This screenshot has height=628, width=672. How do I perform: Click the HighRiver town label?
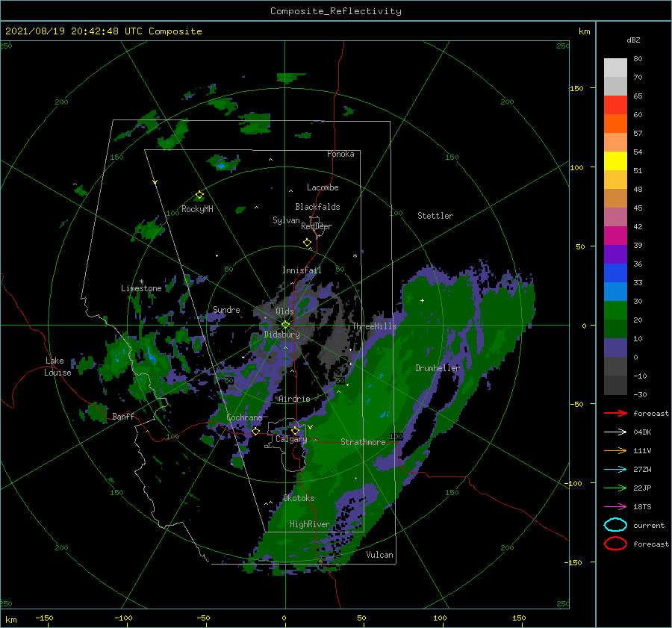pos(309,524)
